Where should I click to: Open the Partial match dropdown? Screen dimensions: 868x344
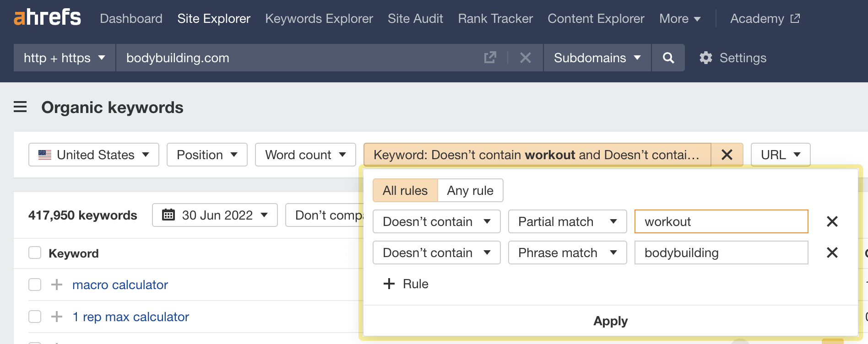567,221
